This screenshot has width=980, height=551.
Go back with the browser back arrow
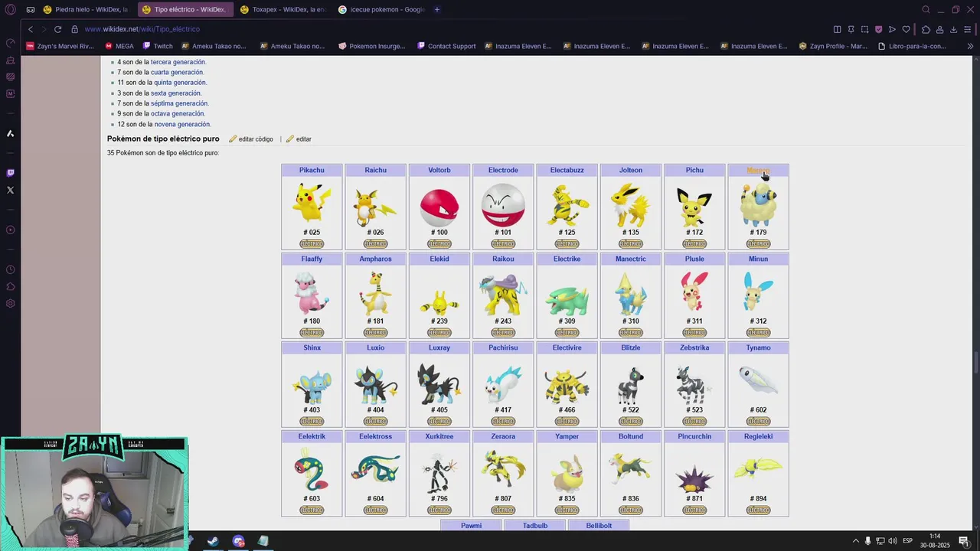tap(31, 29)
